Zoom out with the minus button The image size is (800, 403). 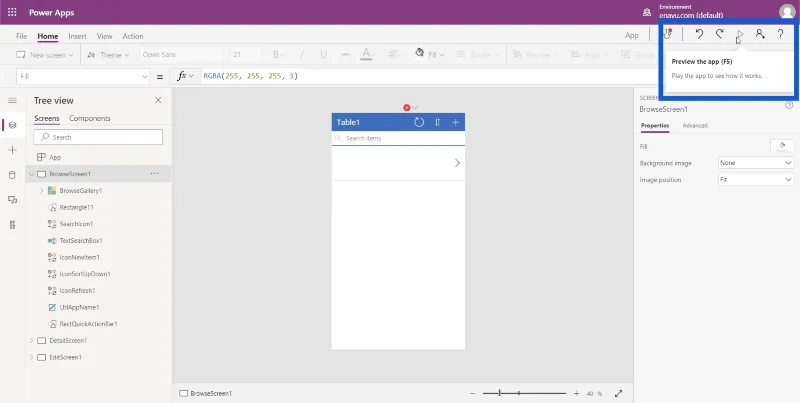472,393
